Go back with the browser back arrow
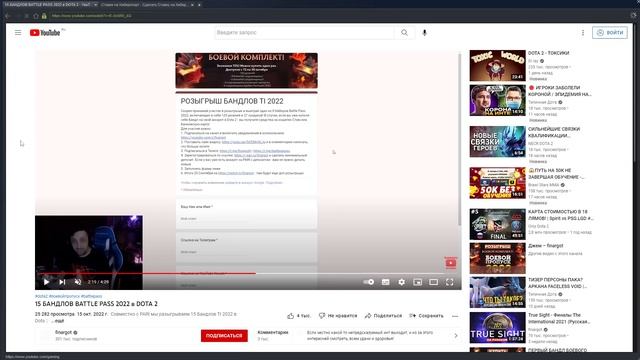Viewport: 640px width, 360px height. pos(8,16)
